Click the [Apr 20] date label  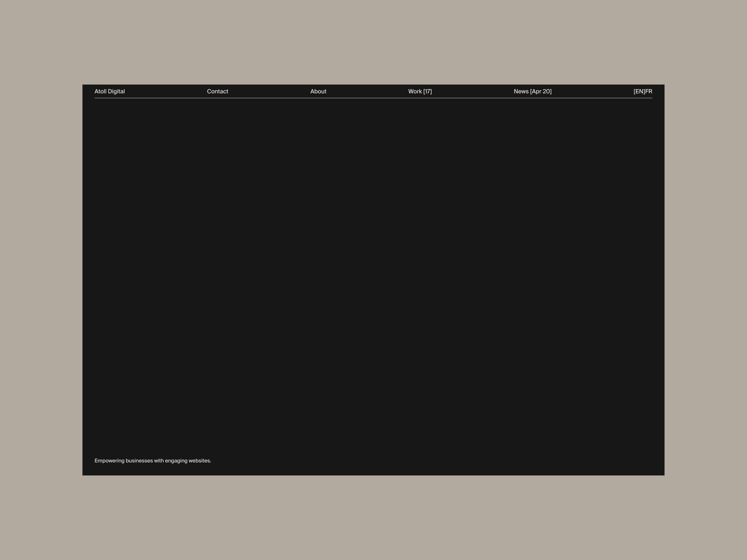point(541,92)
